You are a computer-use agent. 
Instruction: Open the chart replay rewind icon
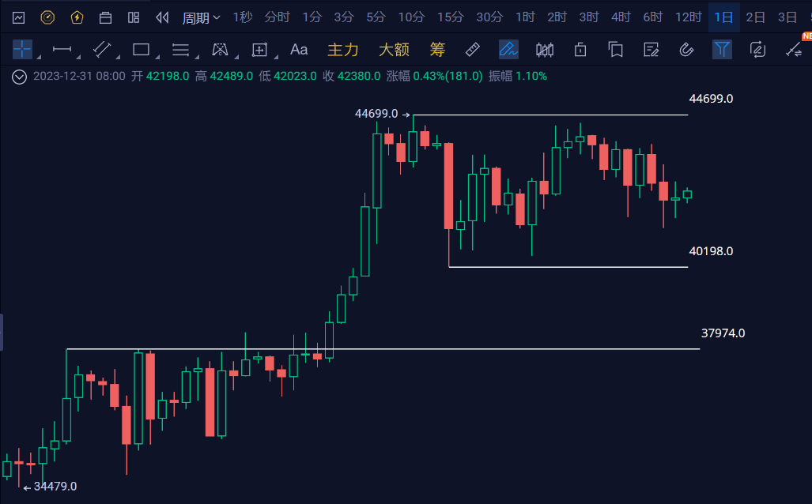tap(162, 17)
